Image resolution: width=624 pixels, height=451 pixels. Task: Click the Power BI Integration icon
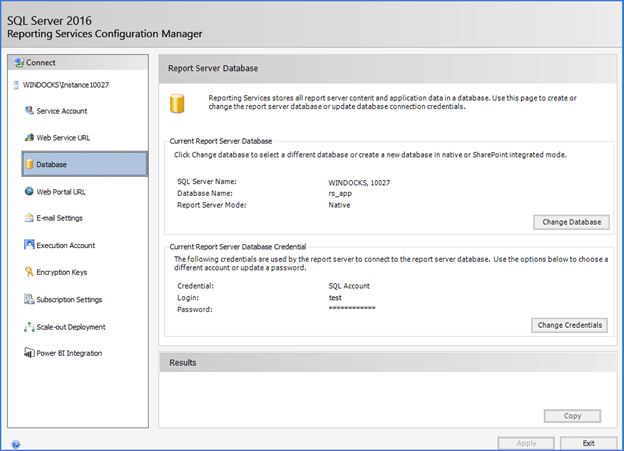click(28, 353)
